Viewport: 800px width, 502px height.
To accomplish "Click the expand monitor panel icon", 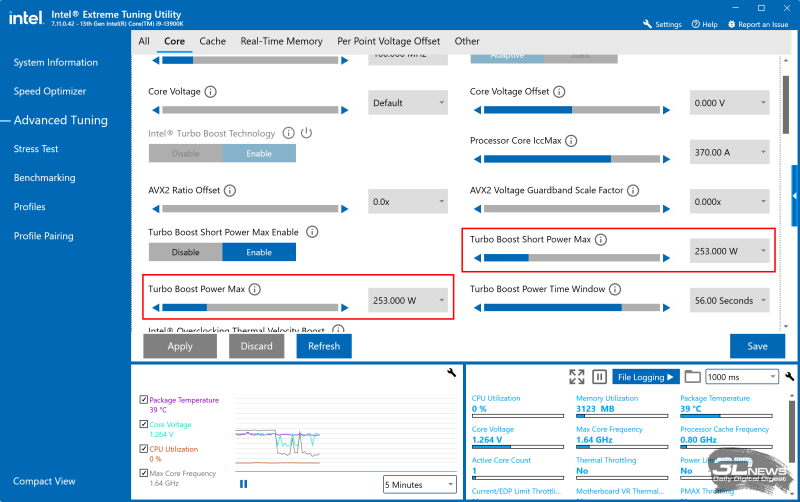I will pyautogui.click(x=576, y=377).
